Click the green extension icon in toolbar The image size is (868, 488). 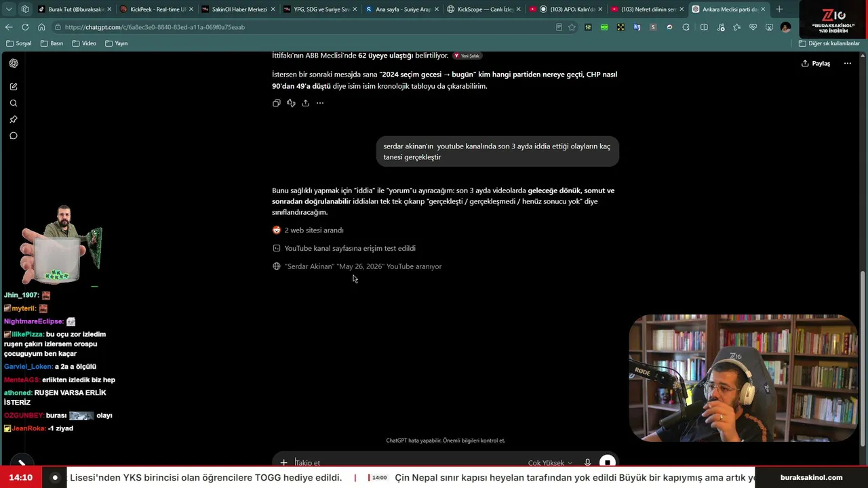pyautogui.click(x=604, y=27)
